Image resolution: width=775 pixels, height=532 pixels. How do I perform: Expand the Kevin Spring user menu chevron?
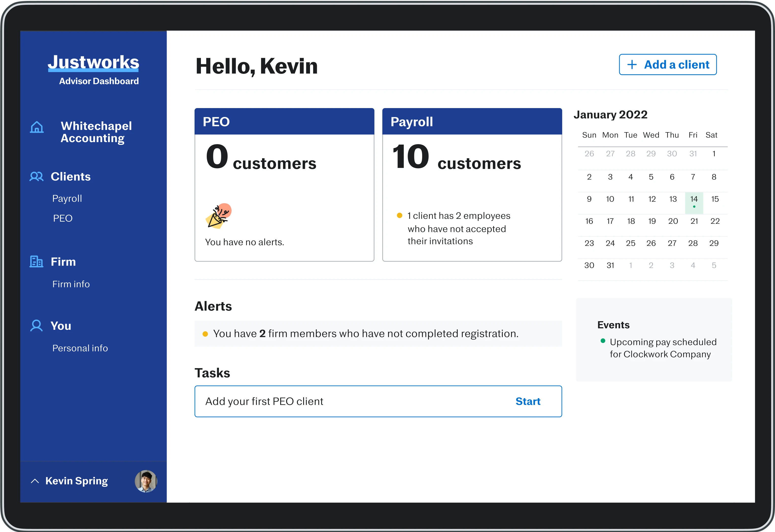pyautogui.click(x=35, y=481)
